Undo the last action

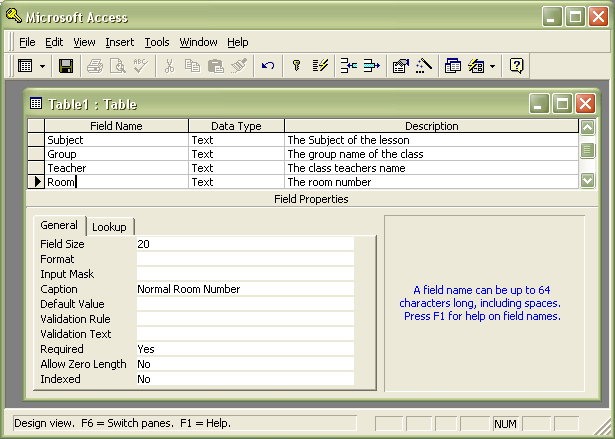tap(268, 66)
